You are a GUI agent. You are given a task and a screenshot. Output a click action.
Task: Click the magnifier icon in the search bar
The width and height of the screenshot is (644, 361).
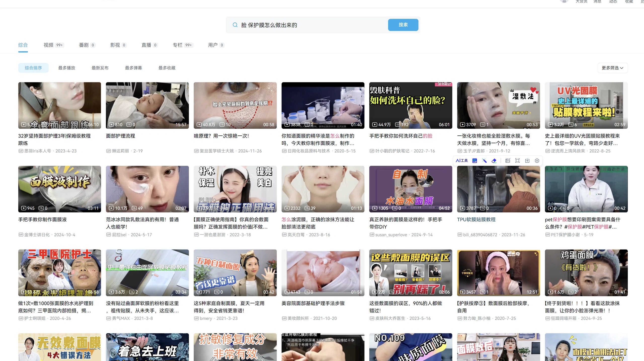235,25
